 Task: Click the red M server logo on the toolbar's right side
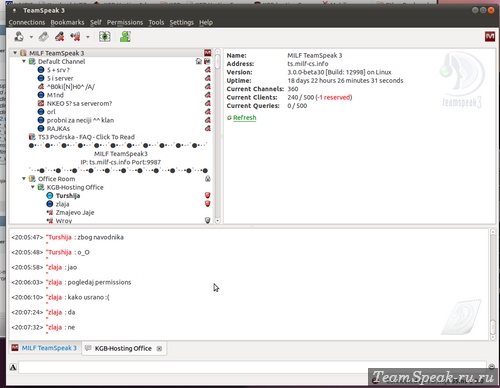(490, 36)
